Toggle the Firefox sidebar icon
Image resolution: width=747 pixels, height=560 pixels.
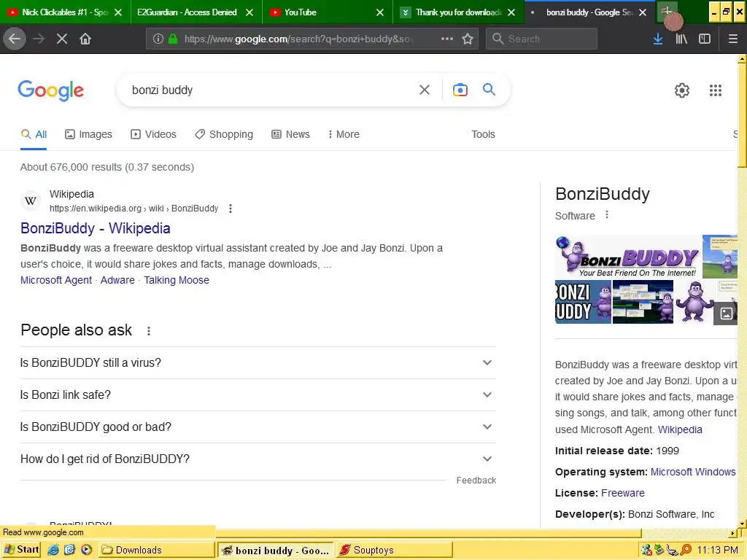tap(705, 39)
